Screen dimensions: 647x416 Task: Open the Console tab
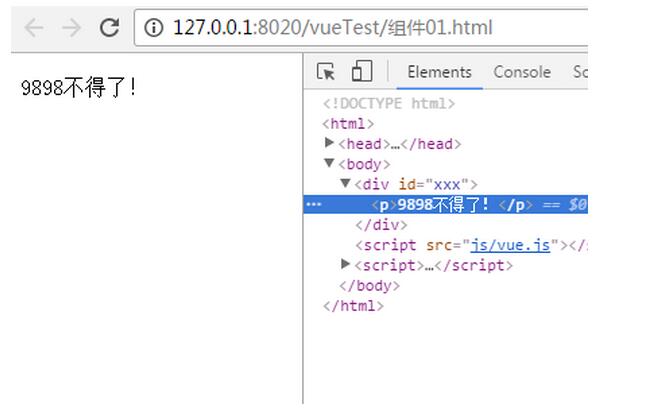tap(522, 72)
